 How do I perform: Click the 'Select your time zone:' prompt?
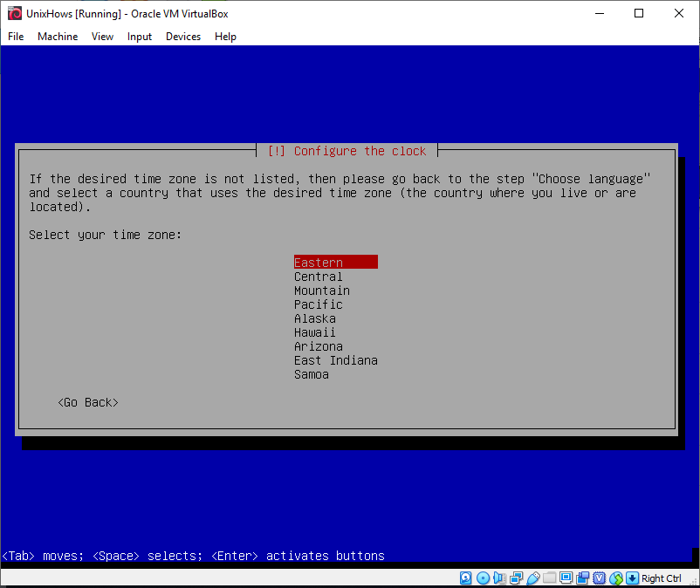click(106, 235)
